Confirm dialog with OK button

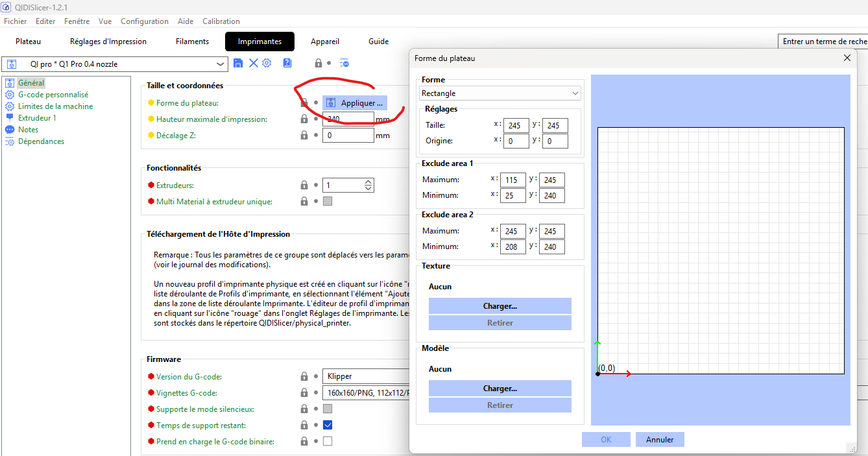606,440
